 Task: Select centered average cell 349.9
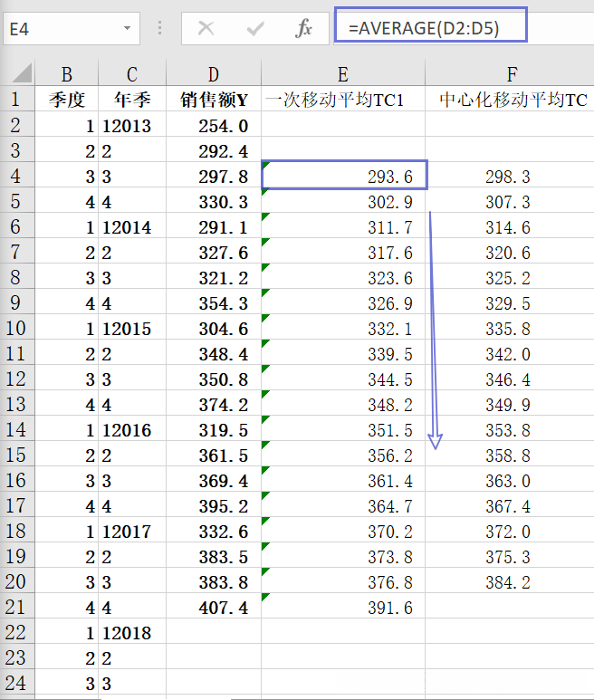click(x=510, y=404)
